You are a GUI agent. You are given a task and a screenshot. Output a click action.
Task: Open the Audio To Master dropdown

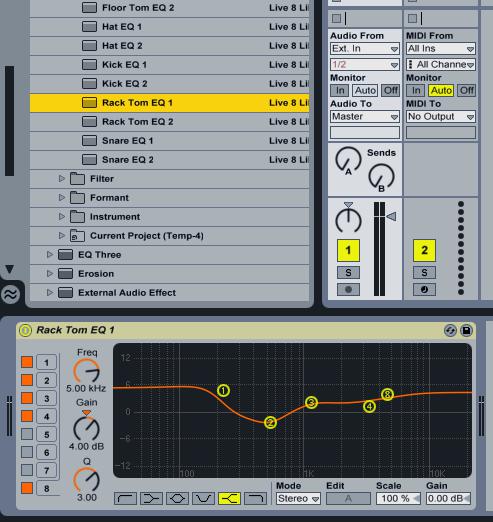coord(365,117)
